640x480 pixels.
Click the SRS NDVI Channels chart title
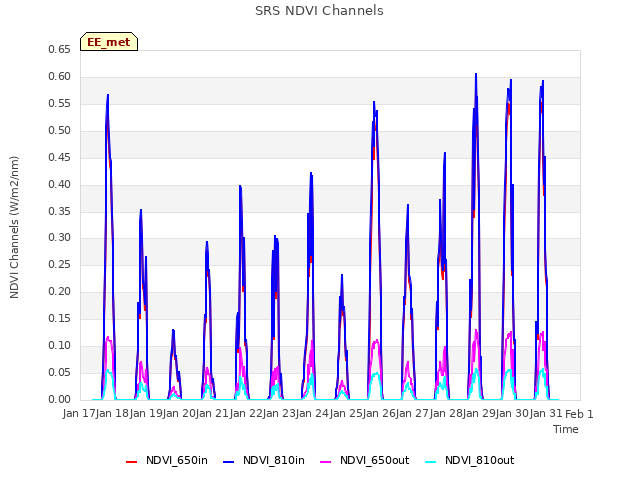(x=319, y=11)
